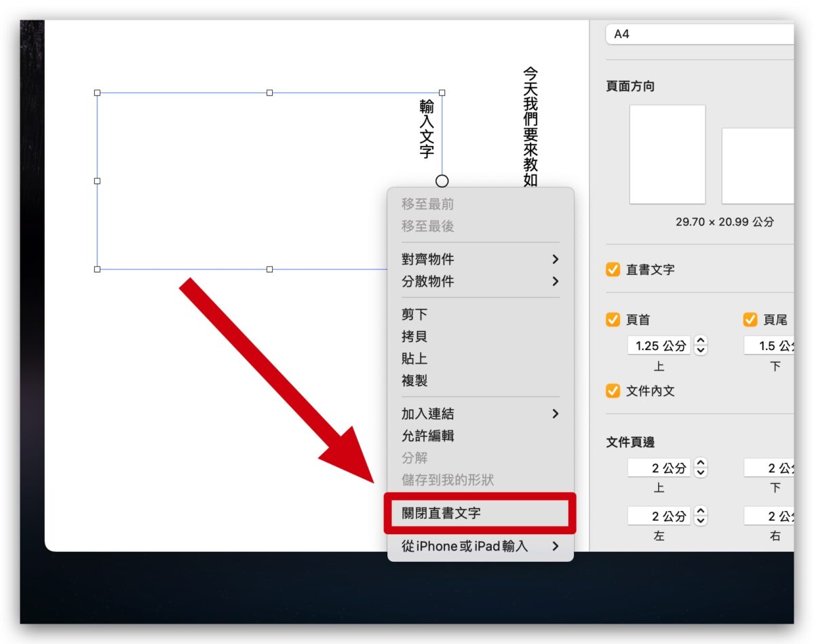Select 允許編輯 menu entry
Viewport: 814px width, 644px height.
tap(480, 436)
